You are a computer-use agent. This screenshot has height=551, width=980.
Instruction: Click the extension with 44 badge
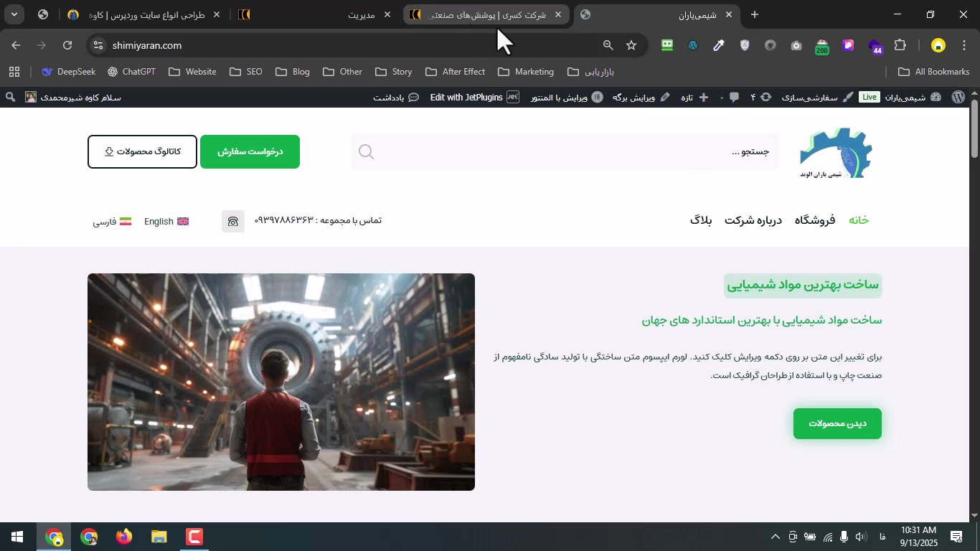pyautogui.click(x=875, y=47)
